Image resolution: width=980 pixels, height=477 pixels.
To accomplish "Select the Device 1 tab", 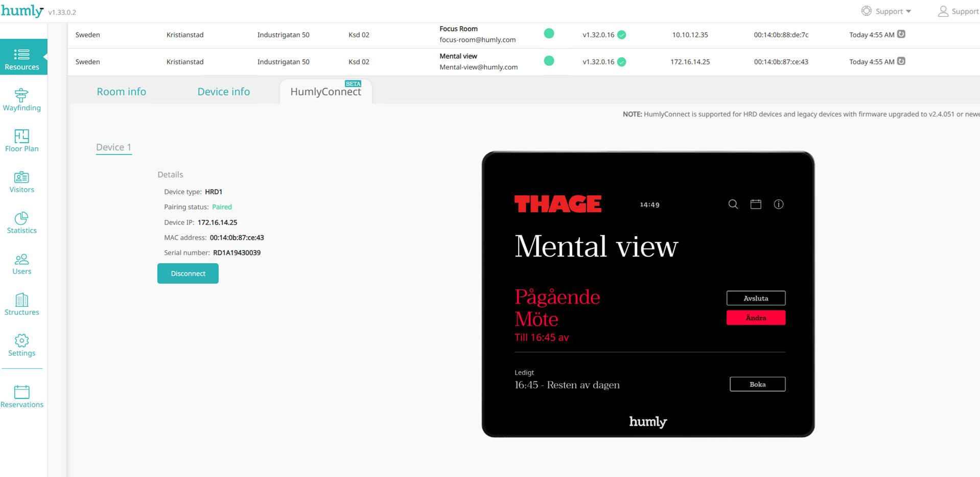I will (114, 147).
